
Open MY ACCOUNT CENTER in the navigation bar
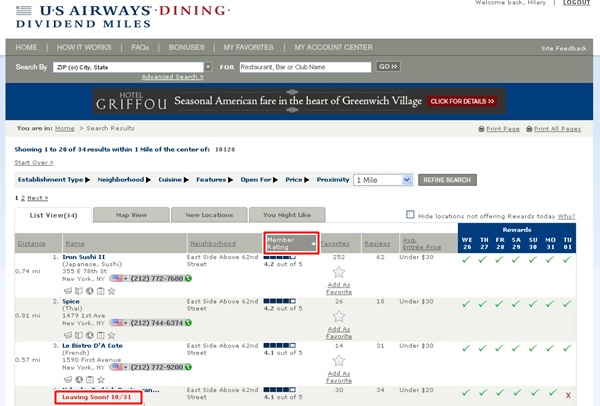tap(333, 47)
